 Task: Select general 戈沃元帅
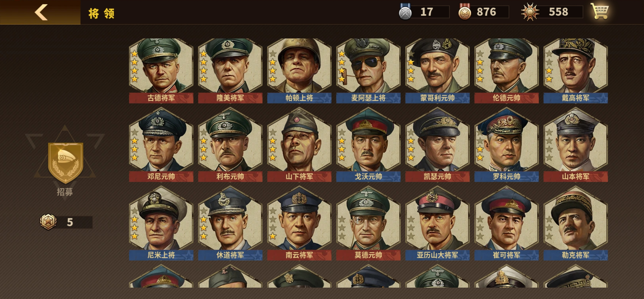(x=368, y=145)
